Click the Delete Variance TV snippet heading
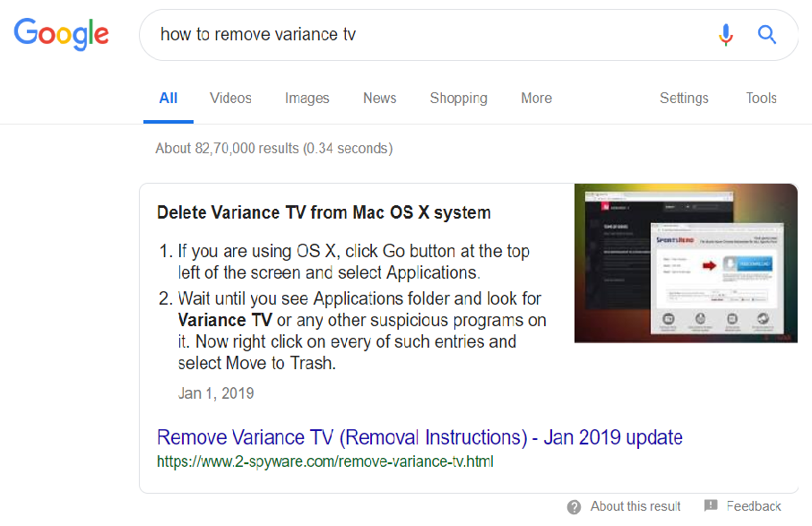The height and width of the screenshot is (526, 812). click(x=324, y=212)
